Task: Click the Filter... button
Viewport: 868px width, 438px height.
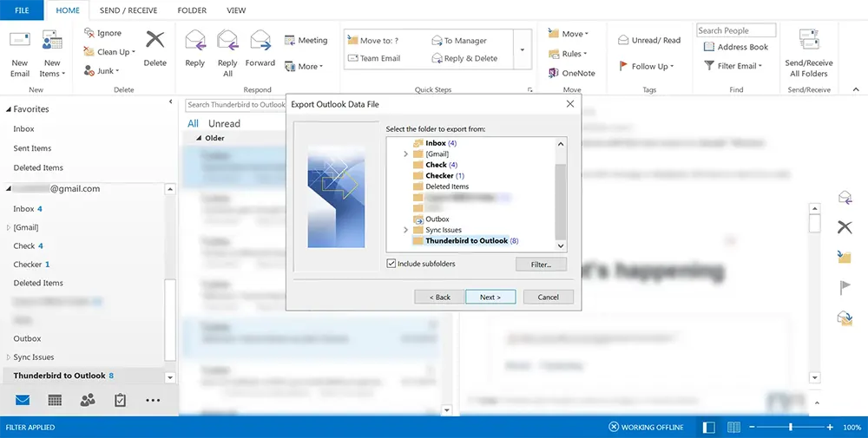Action: 541,265
